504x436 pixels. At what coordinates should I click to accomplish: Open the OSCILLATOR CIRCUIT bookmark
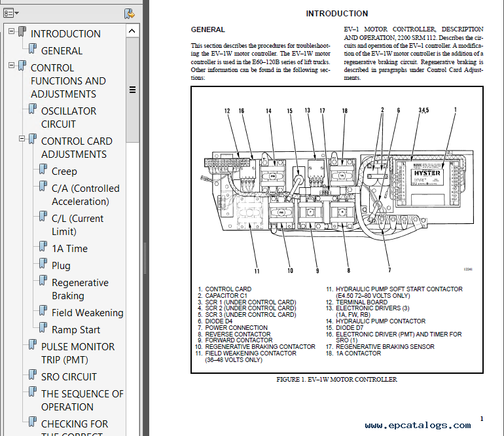pos(69,118)
